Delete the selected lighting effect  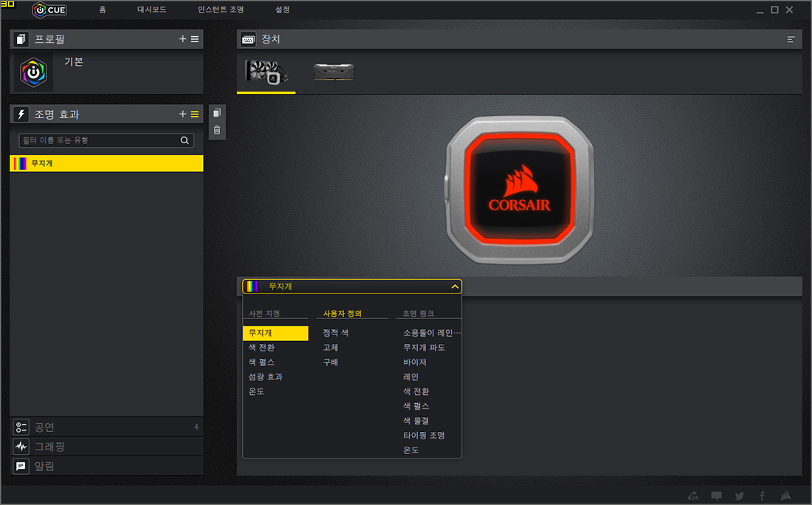[x=217, y=130]
